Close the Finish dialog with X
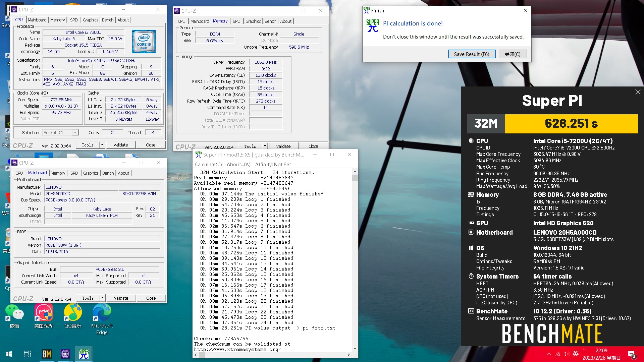The image size is (644, 362). (525, 10)
